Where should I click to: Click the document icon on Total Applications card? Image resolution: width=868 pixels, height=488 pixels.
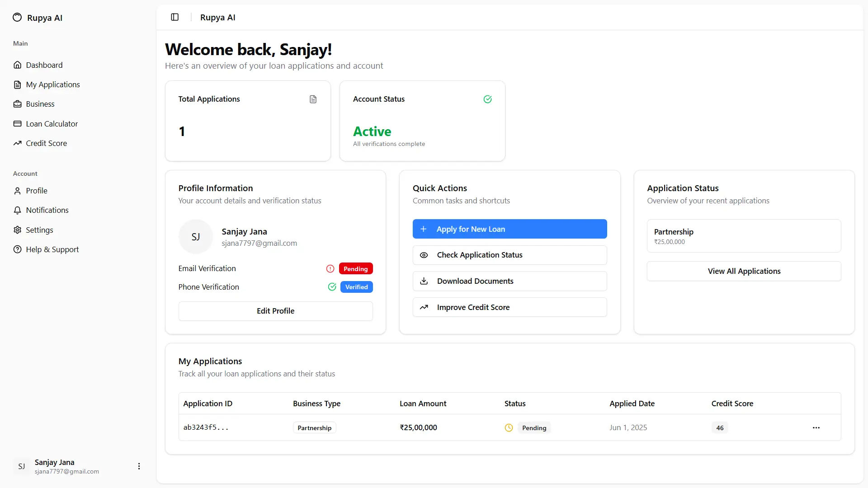coord(313,99)
